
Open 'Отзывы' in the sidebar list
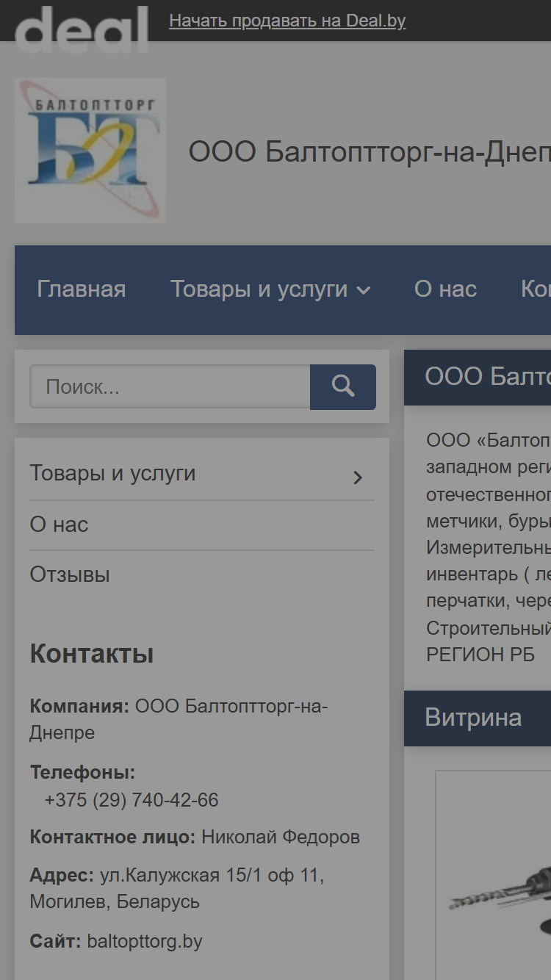70,574
